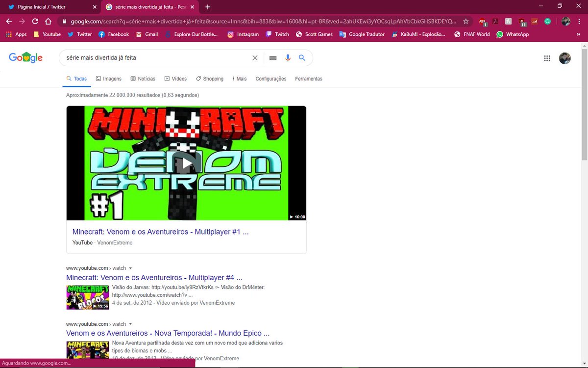Switch to the Imagens tab
Viewport: 588px width, 368px height.
click(x=108, y=79)
